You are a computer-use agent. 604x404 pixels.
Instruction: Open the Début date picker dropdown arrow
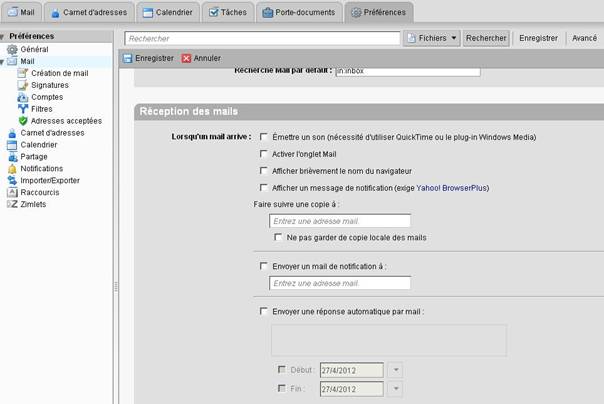point(396,370)
